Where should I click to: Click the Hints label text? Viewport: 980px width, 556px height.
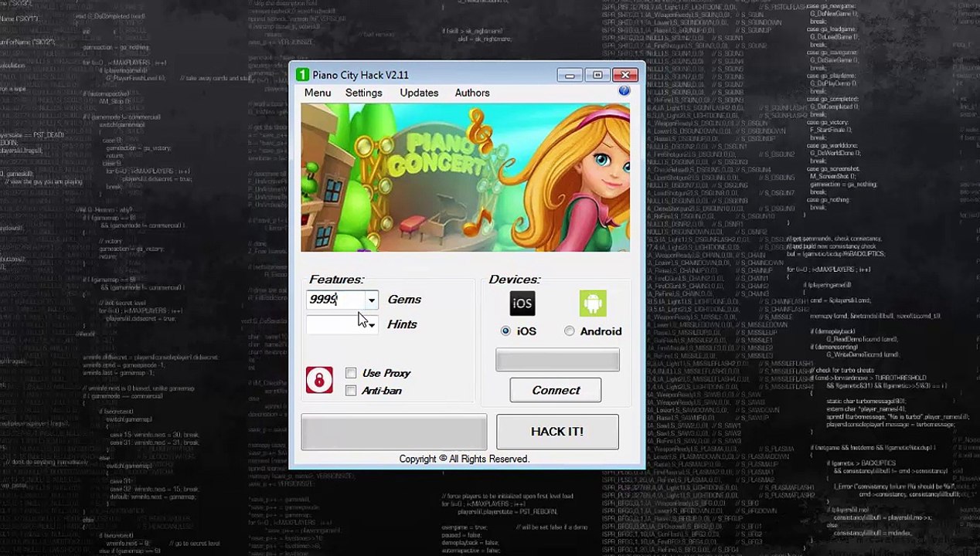402,324
